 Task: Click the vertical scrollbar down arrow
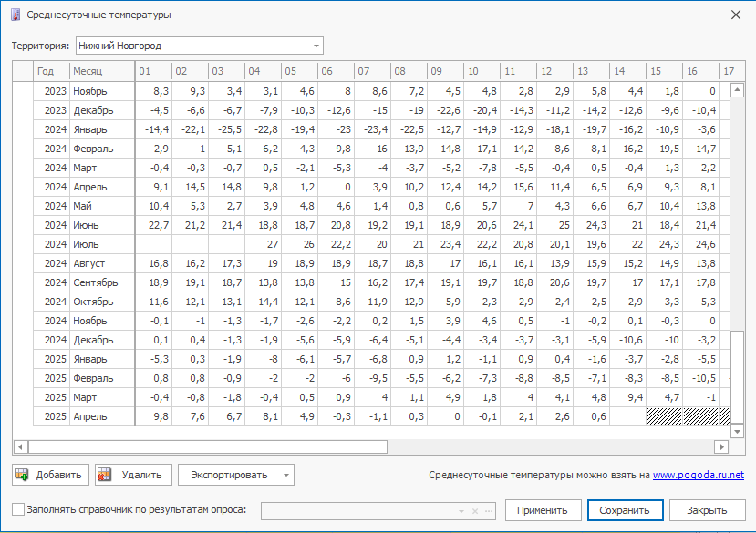(x=737, y=431)
